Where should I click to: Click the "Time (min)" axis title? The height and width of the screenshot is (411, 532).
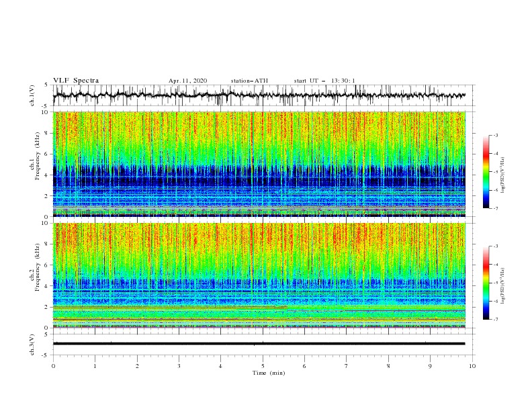coord(269,373)
